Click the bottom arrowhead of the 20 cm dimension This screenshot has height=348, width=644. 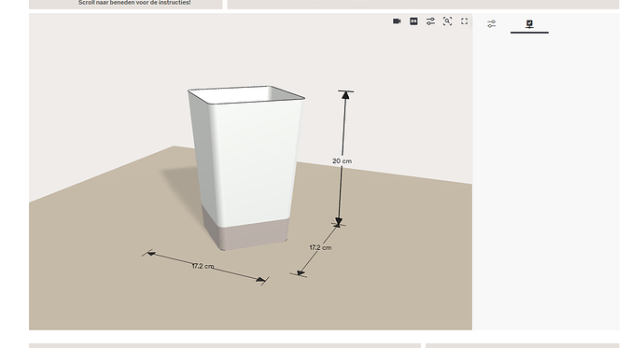click(339, 222)
